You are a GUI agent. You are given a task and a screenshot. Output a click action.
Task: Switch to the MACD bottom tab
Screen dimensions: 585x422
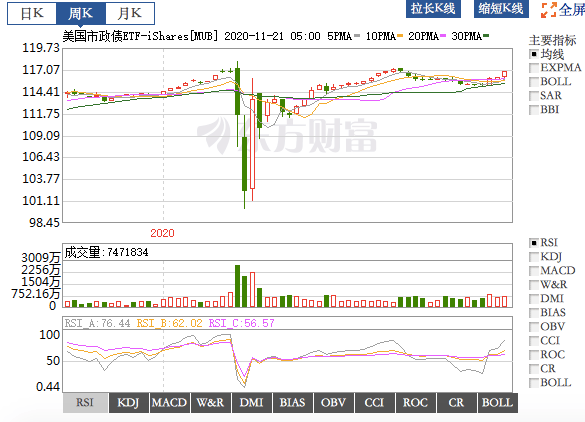[169, 403]
